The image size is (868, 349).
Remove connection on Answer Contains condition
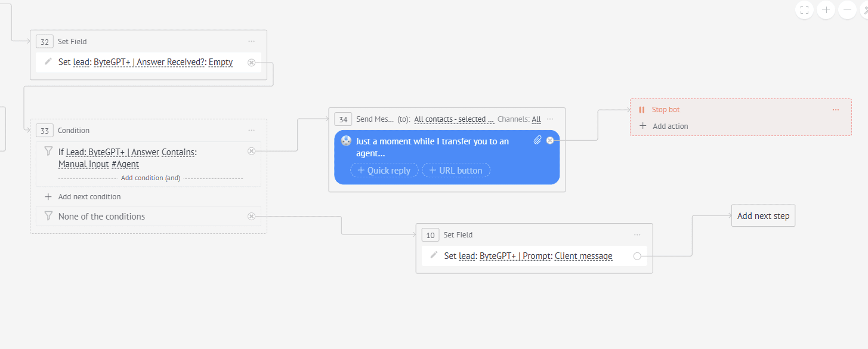click(x=251, y=152)
